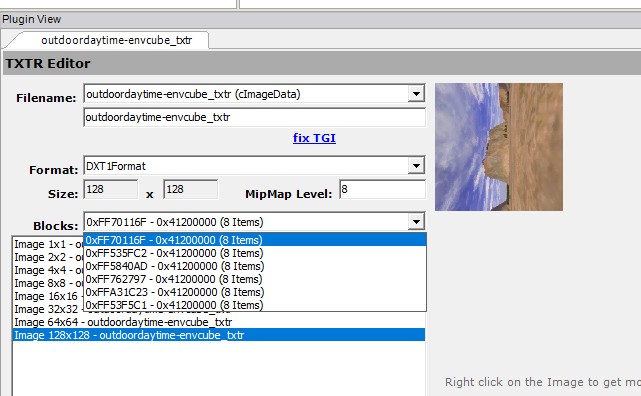Screen dimensions: 641x396
Task: Edit the outdoordaytime-envcube_txtr filename text field
Action: click(254, 117)
